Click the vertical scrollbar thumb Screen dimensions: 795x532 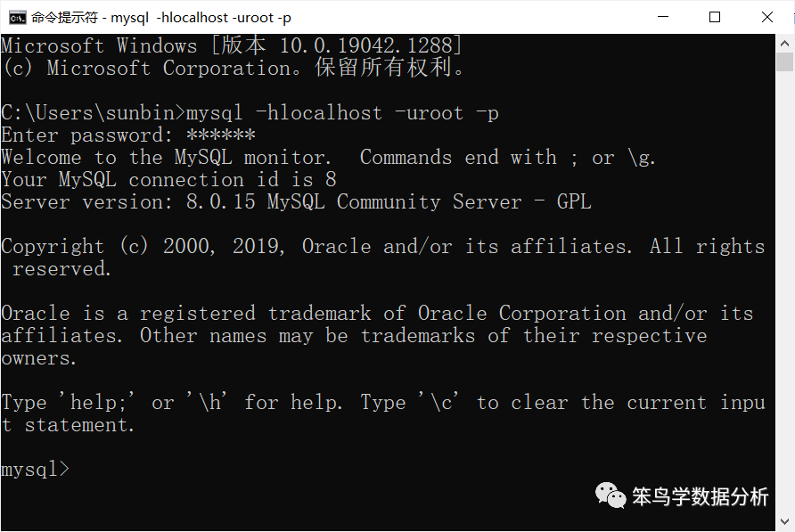(784, 62)
